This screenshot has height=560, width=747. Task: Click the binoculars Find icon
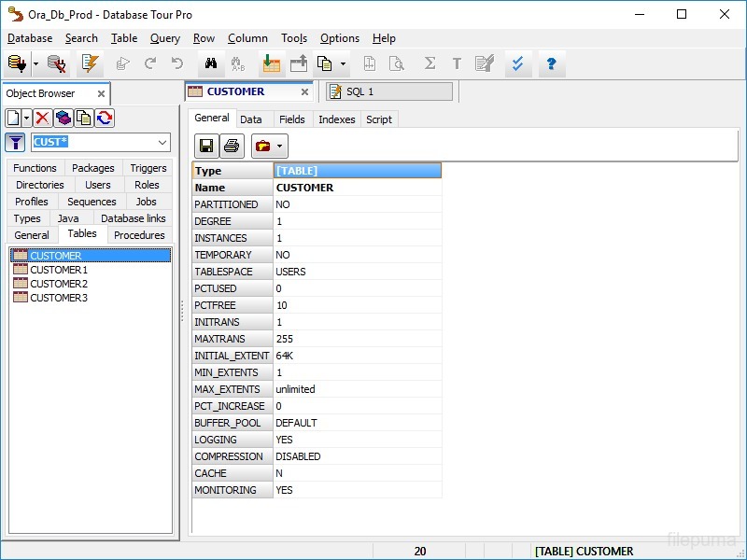(x=211, y=63)
